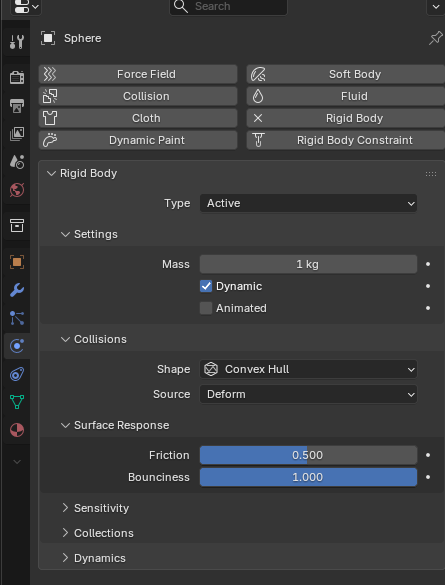Open the Render properties tab
The height and width of the screenshot is (585, 445).
(x=17, y=78)
